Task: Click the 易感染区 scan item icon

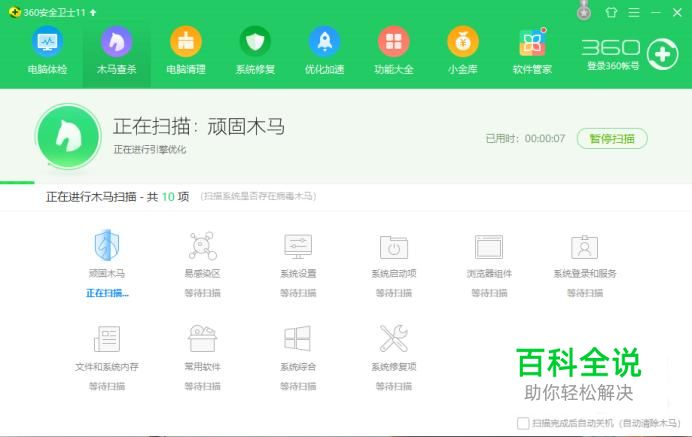Action: pos(203,246)
